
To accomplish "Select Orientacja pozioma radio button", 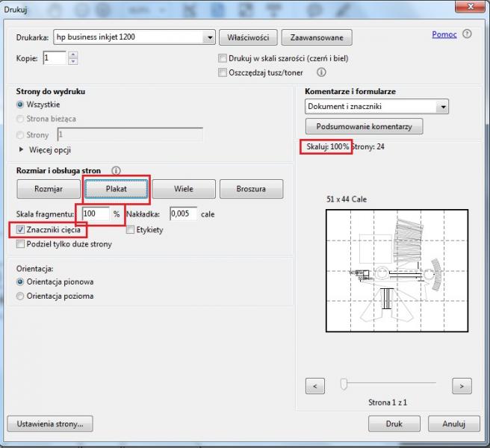I will pos(20,296).
